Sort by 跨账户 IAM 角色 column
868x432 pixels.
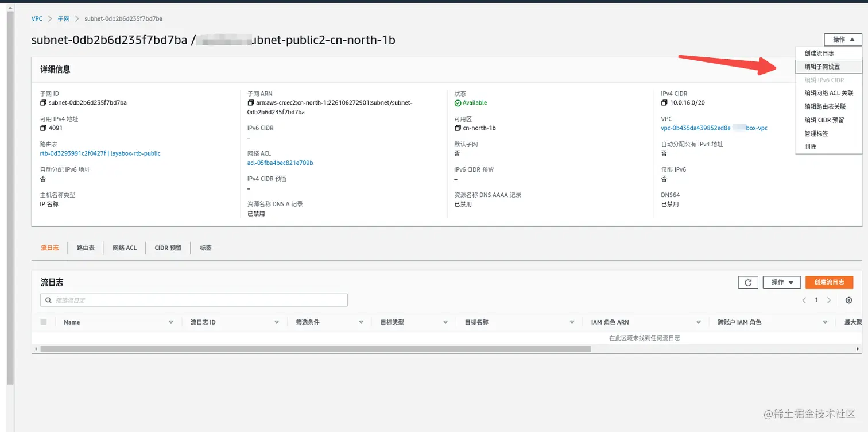(x=825, y=322)
